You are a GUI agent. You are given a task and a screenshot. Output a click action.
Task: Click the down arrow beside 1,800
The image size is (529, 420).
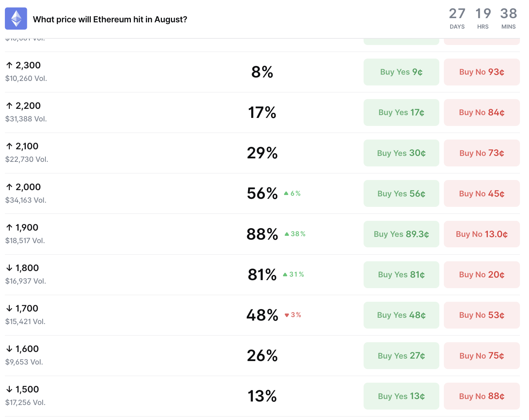click(x=9, y=268)
